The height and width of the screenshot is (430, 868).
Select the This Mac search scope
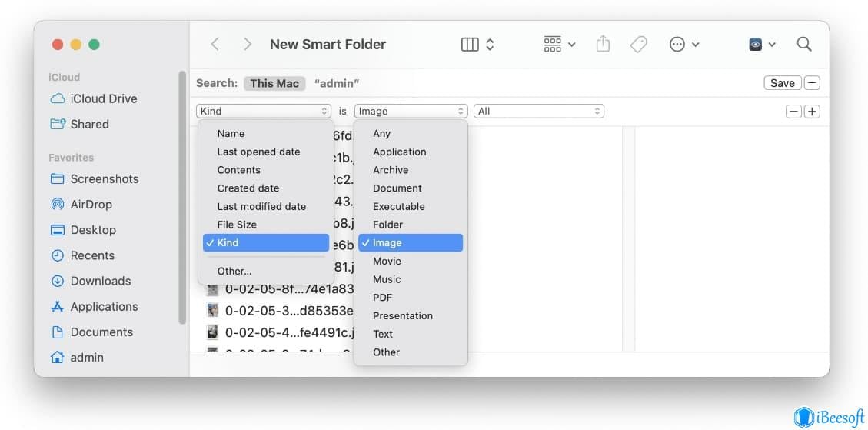tap(274, 83)
